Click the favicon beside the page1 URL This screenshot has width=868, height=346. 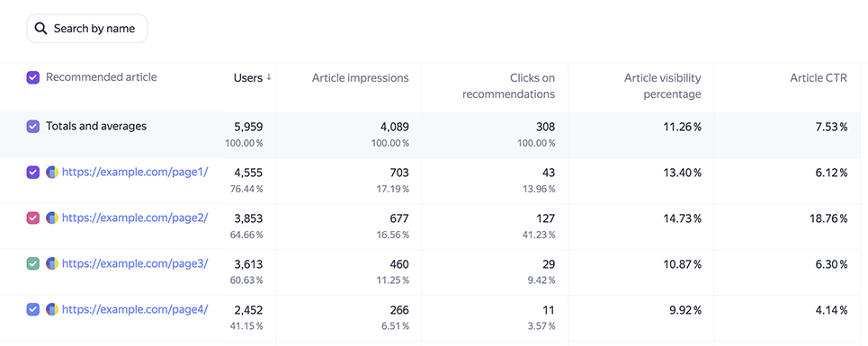pyautogui.click(x=52, y=173)
